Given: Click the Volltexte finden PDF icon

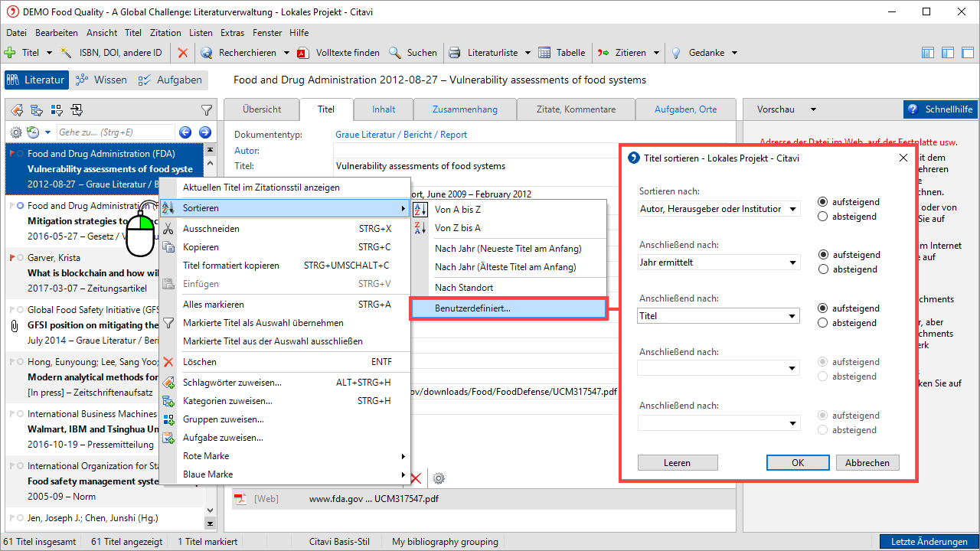Looking at the screenshot, I should click(303, 53).
